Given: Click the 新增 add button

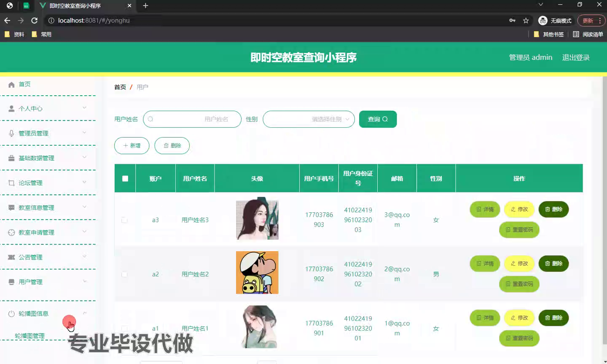Looking at the screenshot, I should 132,145.
